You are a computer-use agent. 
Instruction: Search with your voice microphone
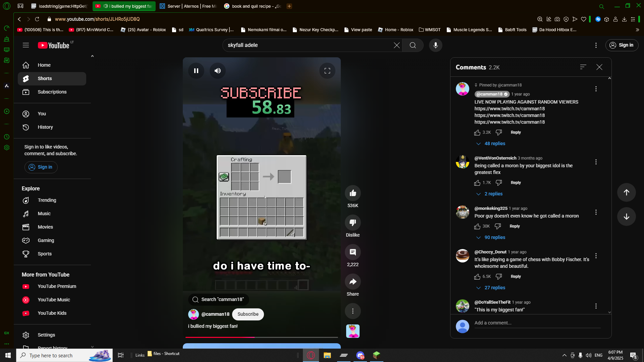coord(436,45)
